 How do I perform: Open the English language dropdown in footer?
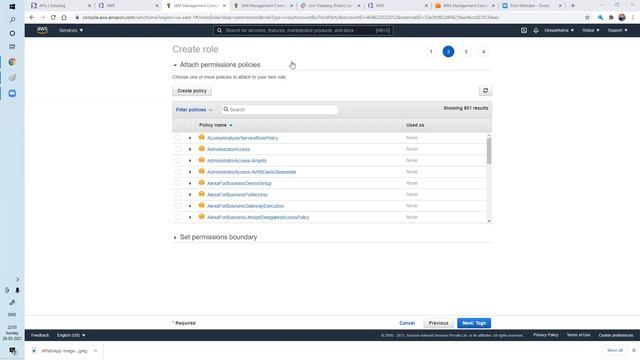click(x=71, y=335)
